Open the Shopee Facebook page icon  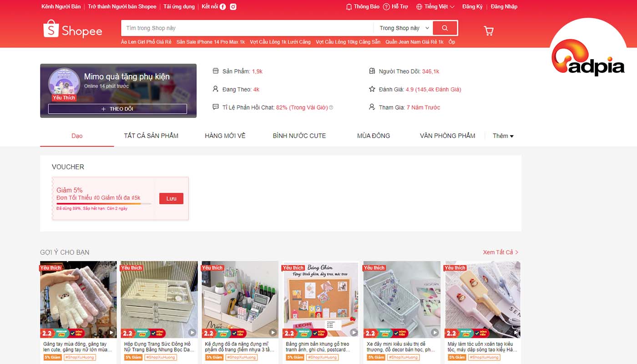(x=223, y=7)
